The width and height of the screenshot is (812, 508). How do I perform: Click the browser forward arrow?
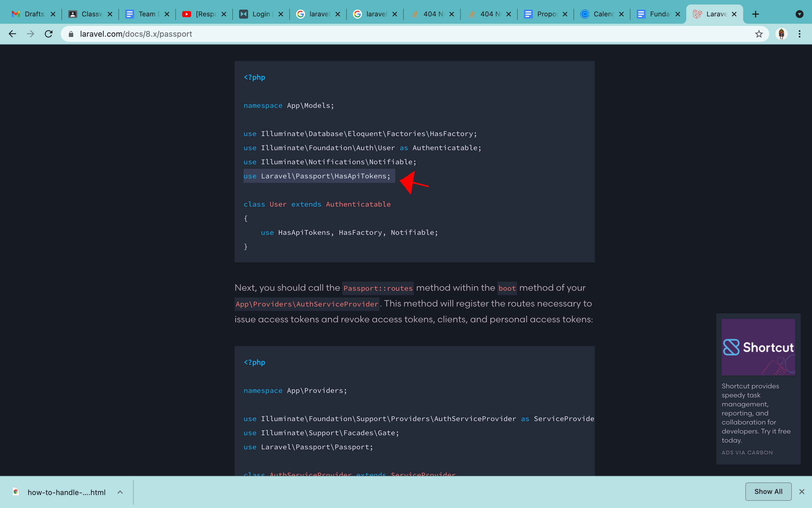tap(30, 34)
